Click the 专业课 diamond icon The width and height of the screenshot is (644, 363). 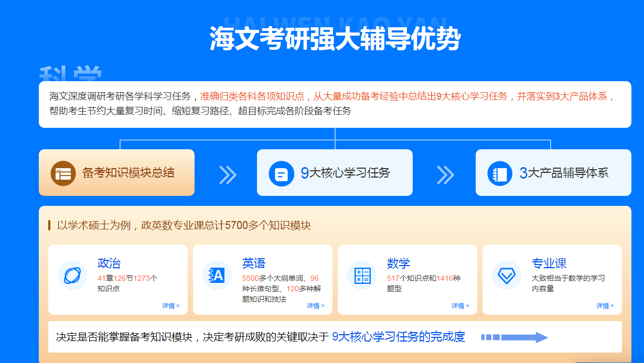tap(507, 275)
